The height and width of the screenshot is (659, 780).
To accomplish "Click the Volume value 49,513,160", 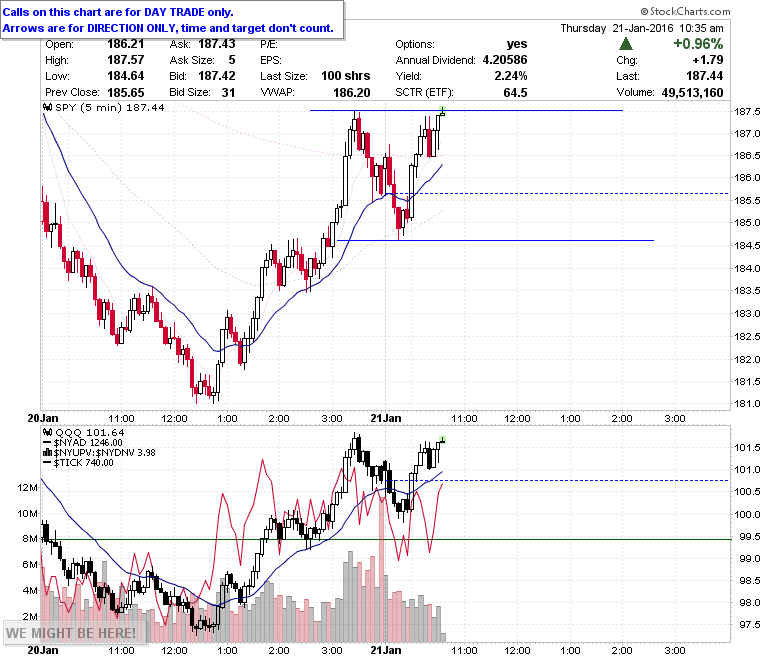I will pos(692,92).
